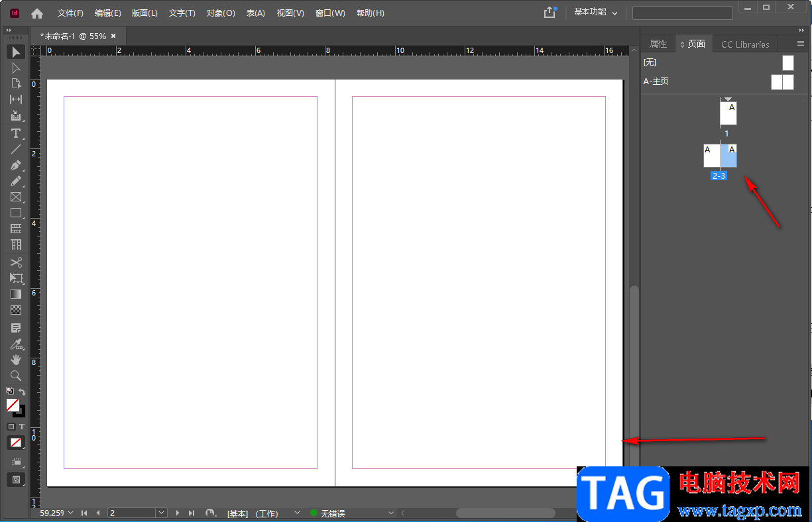Swap fill and stroke colors
The height and width of the screenshot is (522, 812).
click(22, 391)
